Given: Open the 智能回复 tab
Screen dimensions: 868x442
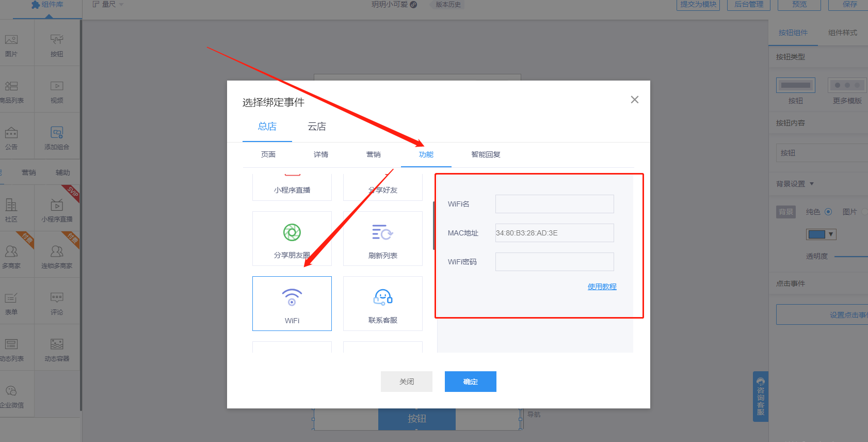Looking at the screenshot, I should 486,154.
